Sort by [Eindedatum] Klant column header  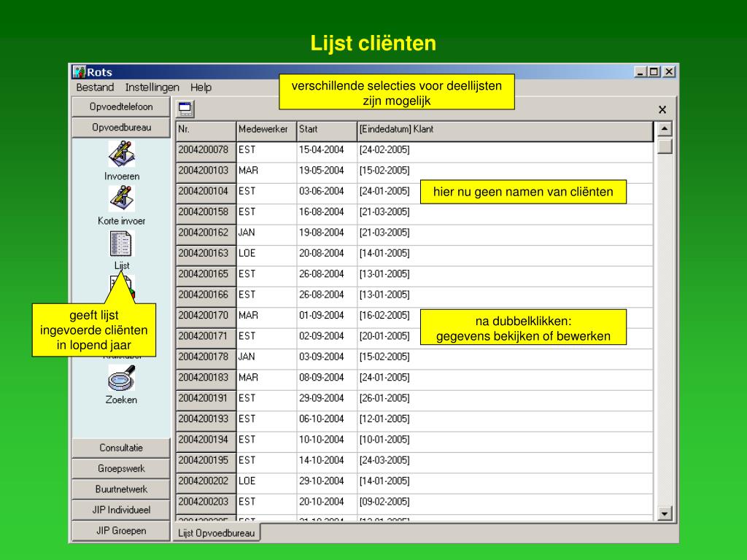point(506,131)
